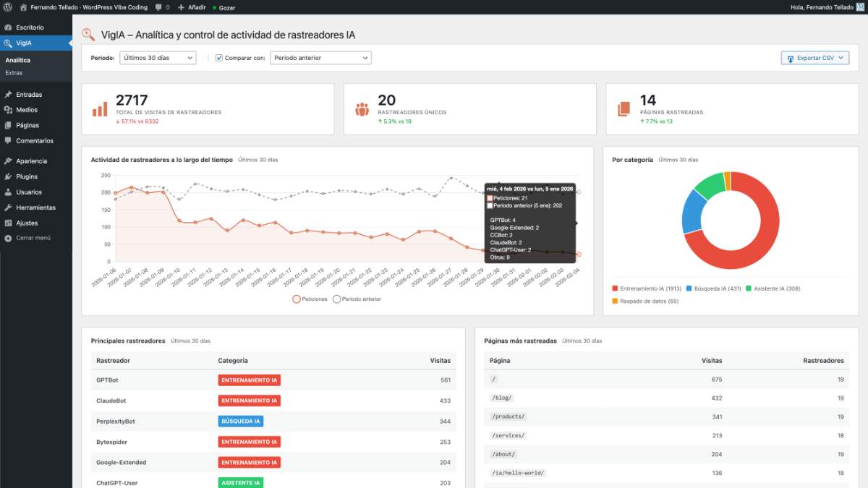Viewport: 868px width, 488px height.
Task: Click the Plugins icon in sidebar
Action: tap(7, 176)
